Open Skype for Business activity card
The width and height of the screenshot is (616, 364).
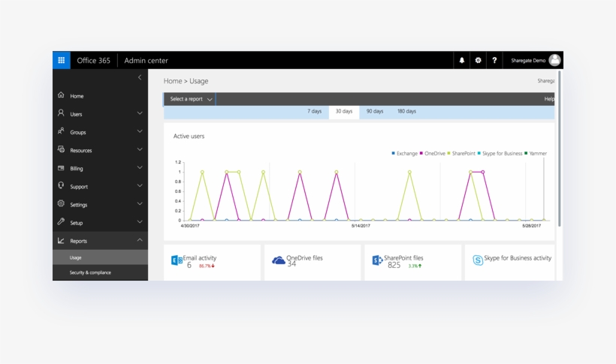pos(518,258)
